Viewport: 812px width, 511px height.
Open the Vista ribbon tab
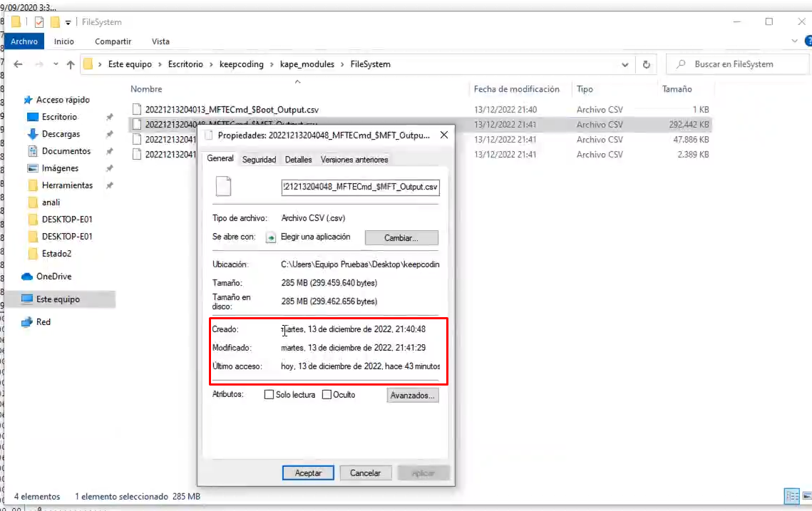160,41
